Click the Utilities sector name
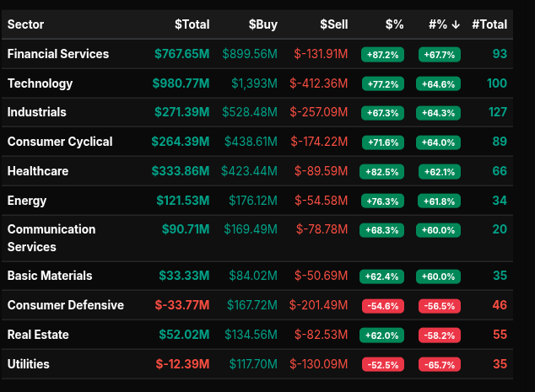The height and width of the screenshot is (392, 535). pos(29,364)
